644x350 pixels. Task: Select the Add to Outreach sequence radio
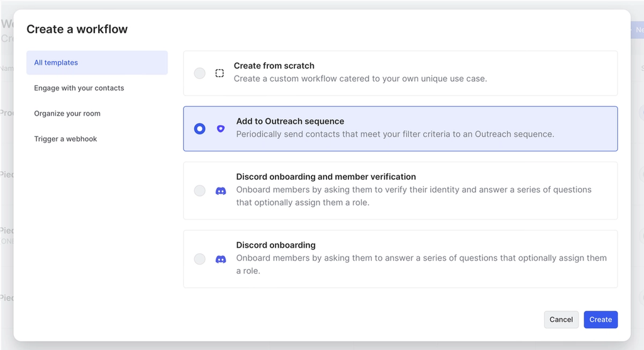coord(200,129)
